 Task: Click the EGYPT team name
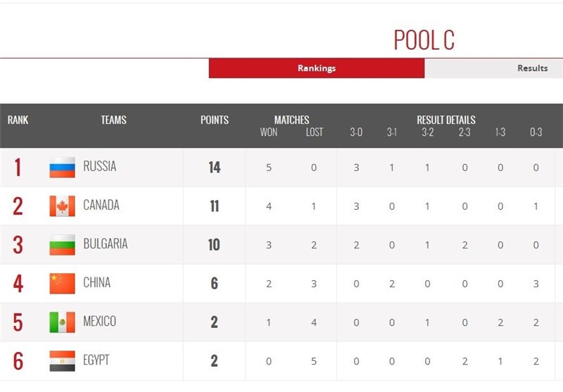click(x=96, y=360)
